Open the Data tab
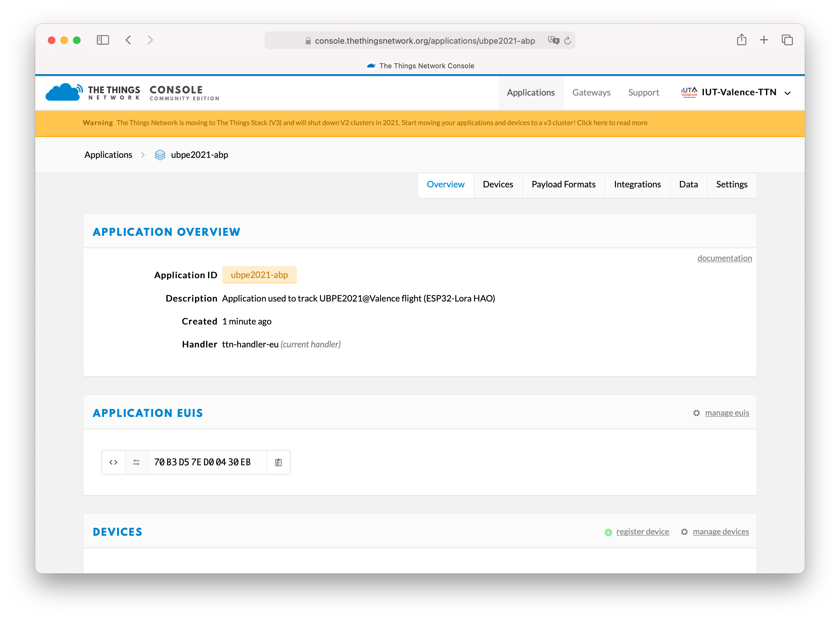The height and width of the screenshot is (620, 840). tap(688, 185)
